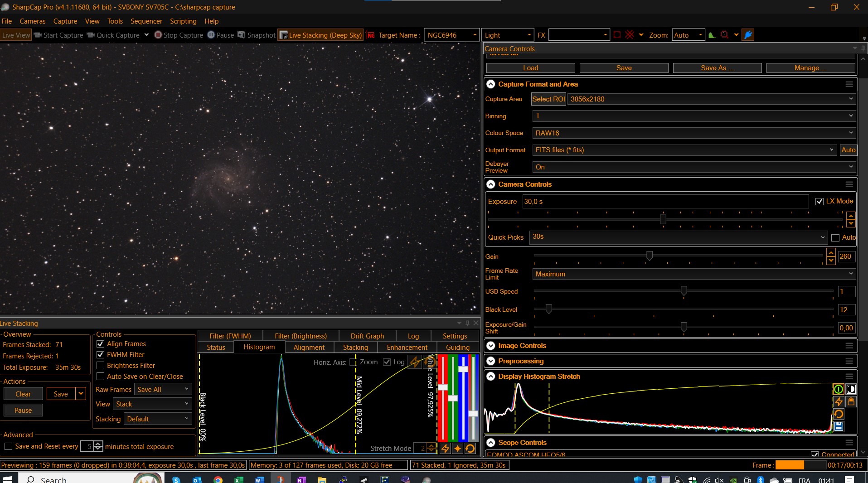The width and height of the screenshot is (868, 483).
Task: Click the green power icon in Display Histogram Stretch
Action: (x=839, y=389)
